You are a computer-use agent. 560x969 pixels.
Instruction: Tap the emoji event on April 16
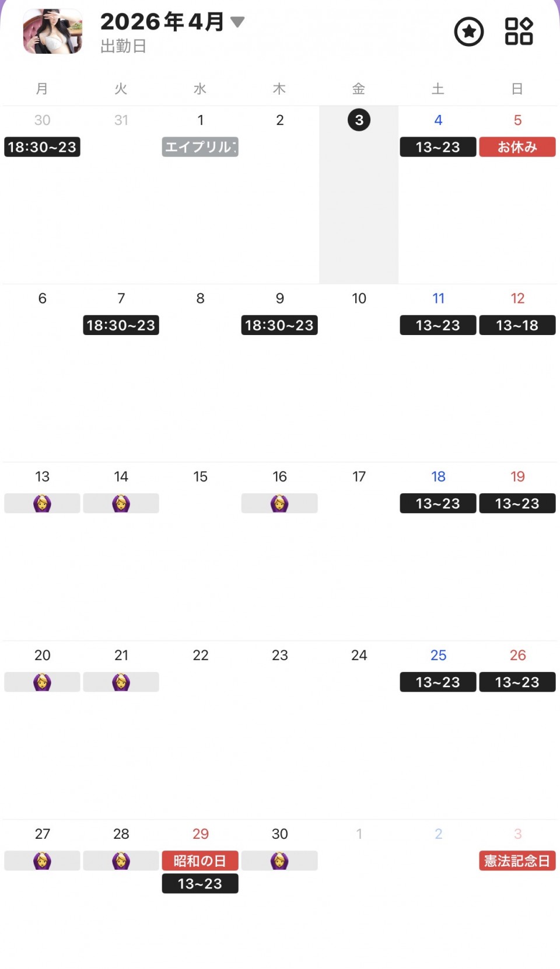point(279,503)
